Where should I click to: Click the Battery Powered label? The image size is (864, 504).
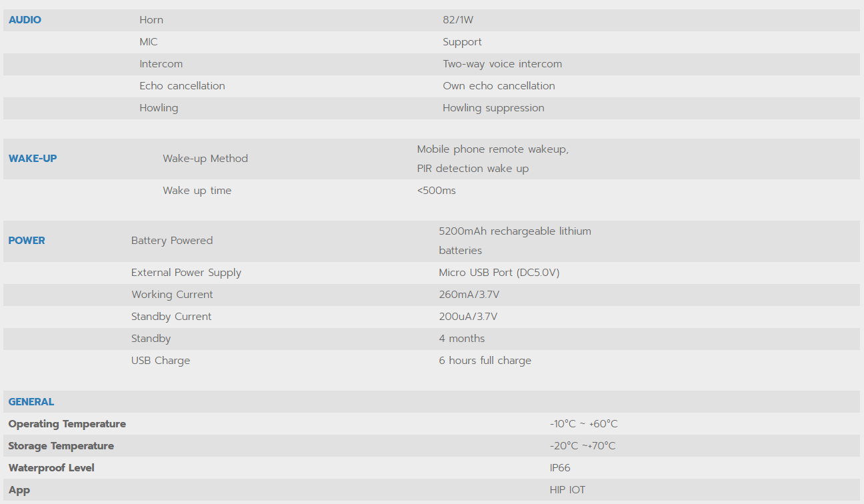[172, 241]
